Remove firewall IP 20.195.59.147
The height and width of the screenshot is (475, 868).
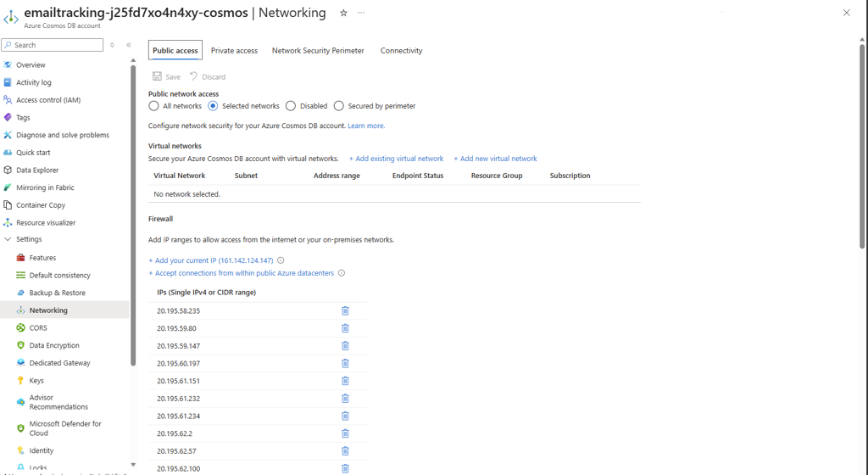(345, 346)
